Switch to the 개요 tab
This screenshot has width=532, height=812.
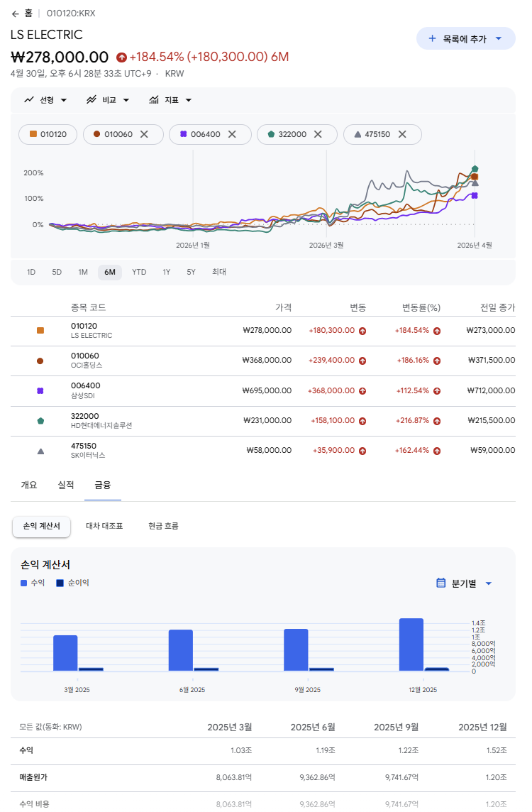[x=29, y=485]
